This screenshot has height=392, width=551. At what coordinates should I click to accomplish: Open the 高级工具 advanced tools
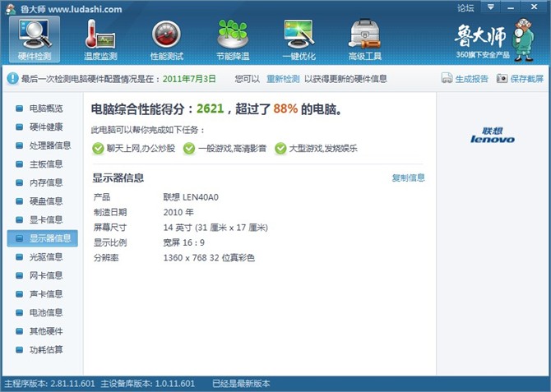(365, 39)
